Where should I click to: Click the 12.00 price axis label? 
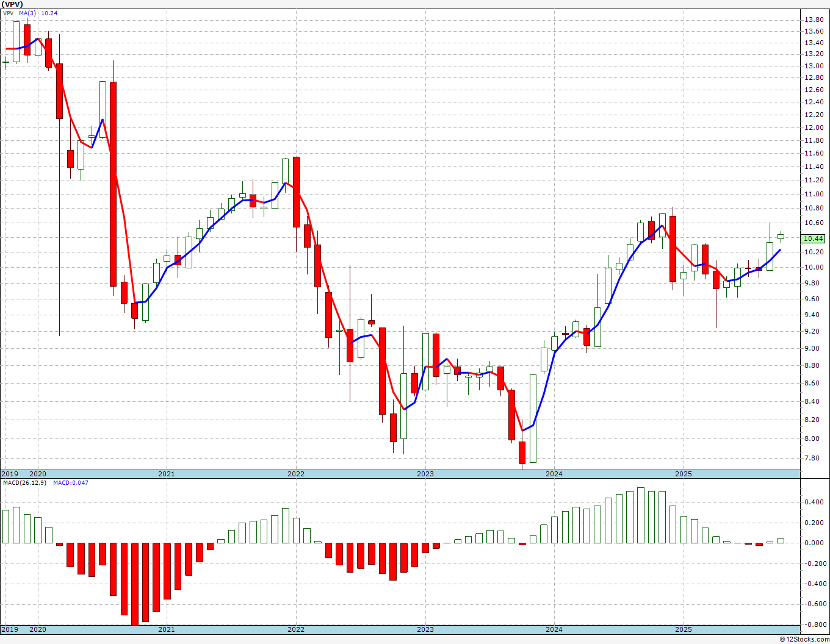pyautogui.click(x=814, y=127)
